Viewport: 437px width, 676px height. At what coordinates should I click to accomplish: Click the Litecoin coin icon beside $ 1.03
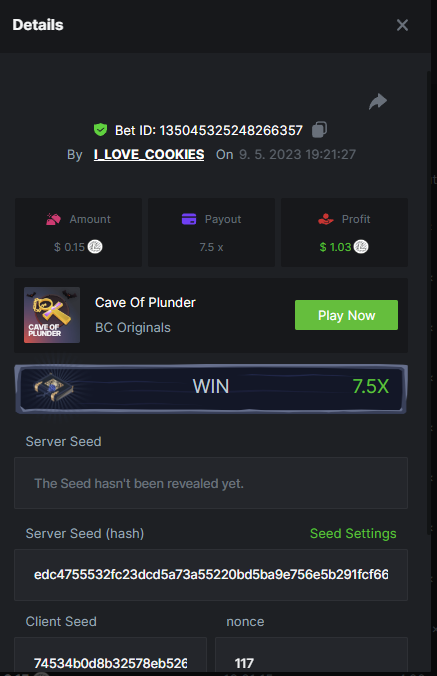point(361,247)
